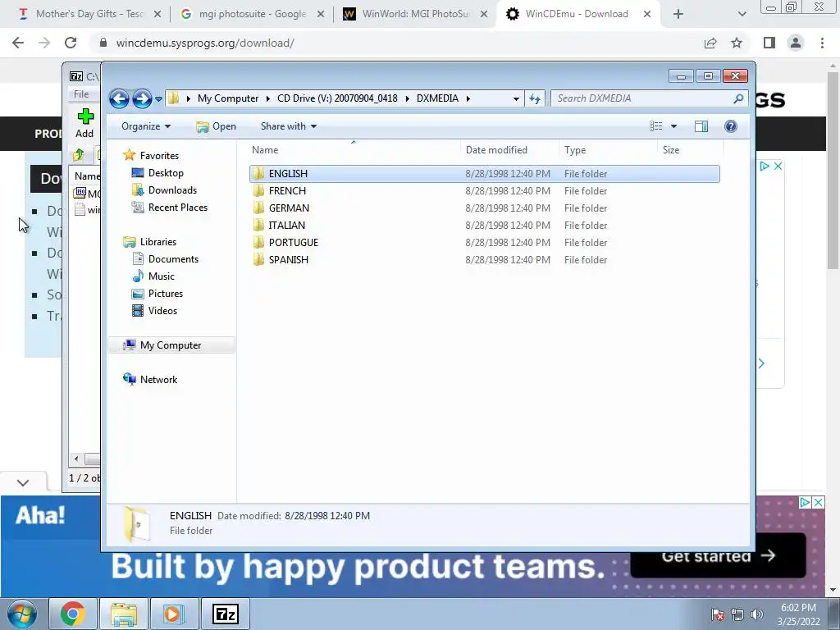Open the Share with menu
840x630 pixels.
(x=288, y=126)
